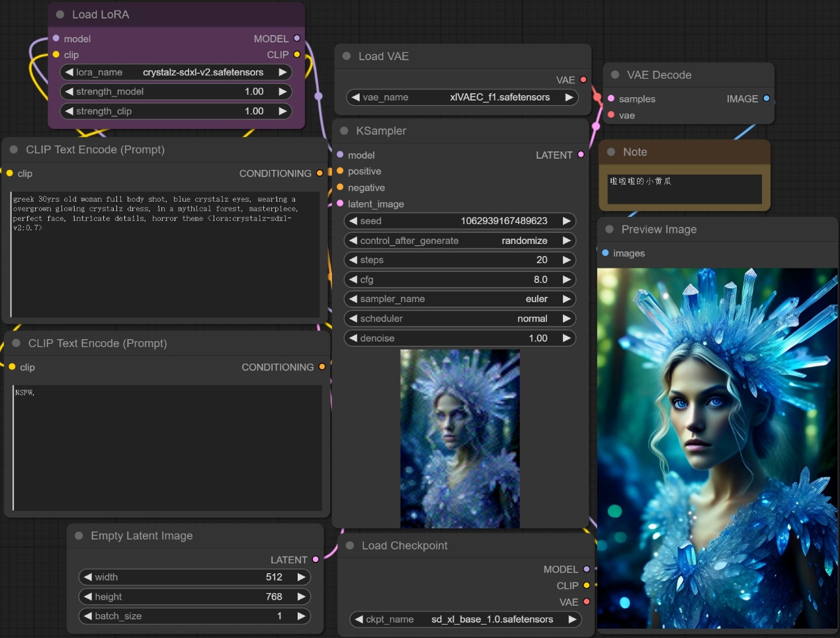Viewport: 840px width, 638px height.
Task: Click the right arrow to increase steps
Action: [566, 260]
